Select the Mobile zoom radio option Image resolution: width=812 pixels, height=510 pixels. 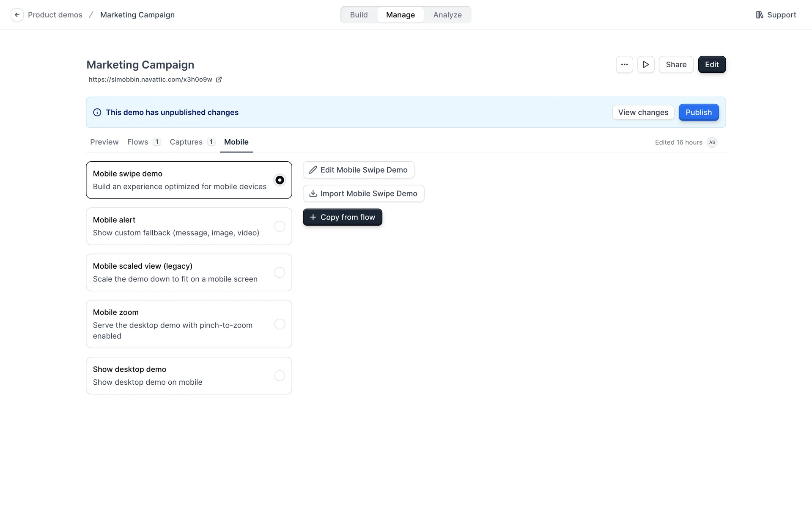point(280,324)
